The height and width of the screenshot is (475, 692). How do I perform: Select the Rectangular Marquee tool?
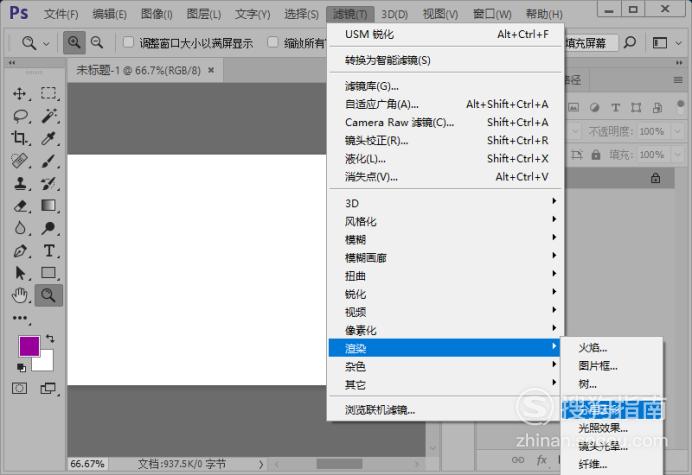49,94
